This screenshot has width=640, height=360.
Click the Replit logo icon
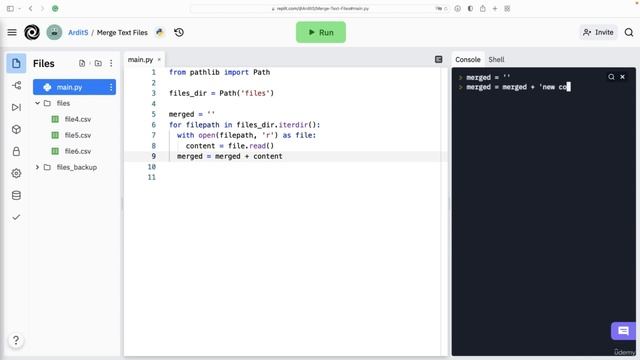tap(32, 32)
